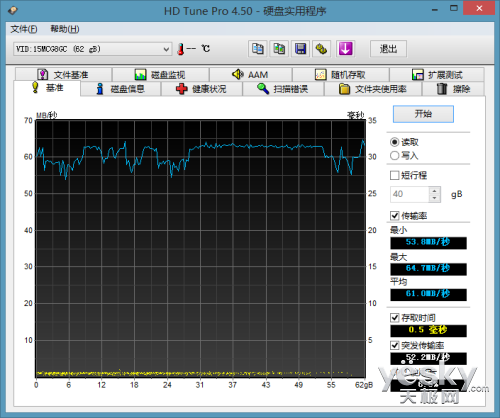Screen dimensions: 500x418
Task: Open the 文件基准 tab
Action: click(x=63, y=74)
